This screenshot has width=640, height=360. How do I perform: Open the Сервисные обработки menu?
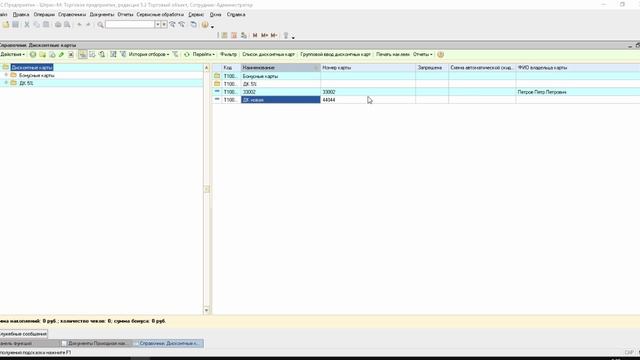click(x=160, y=14)
